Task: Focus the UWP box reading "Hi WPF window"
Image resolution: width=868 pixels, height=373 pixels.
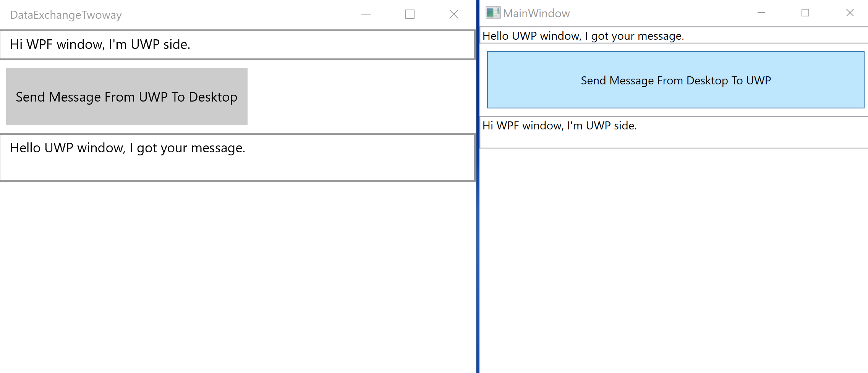Action: click(237, 45)
